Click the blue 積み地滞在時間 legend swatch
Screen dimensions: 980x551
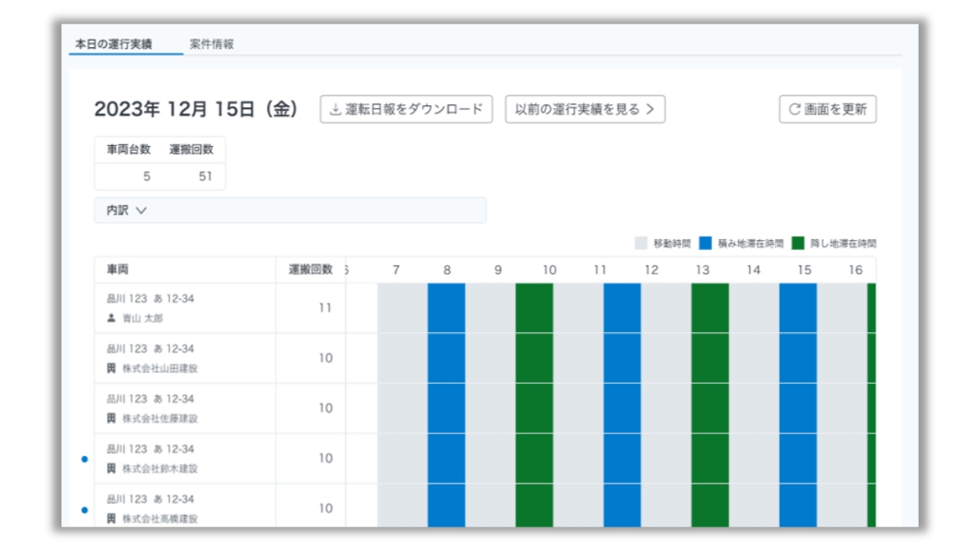pyautogui.click(x=706, y=243)
